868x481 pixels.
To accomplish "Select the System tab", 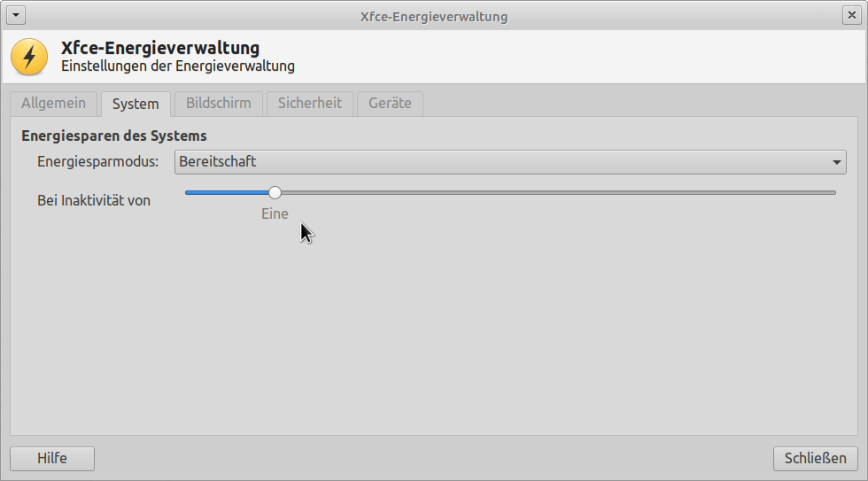I will (x=136, y=104).
